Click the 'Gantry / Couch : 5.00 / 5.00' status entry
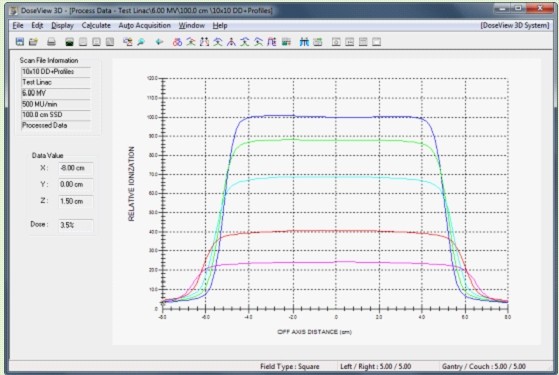Viewport: 559px width, 375px height. point(483,366)
